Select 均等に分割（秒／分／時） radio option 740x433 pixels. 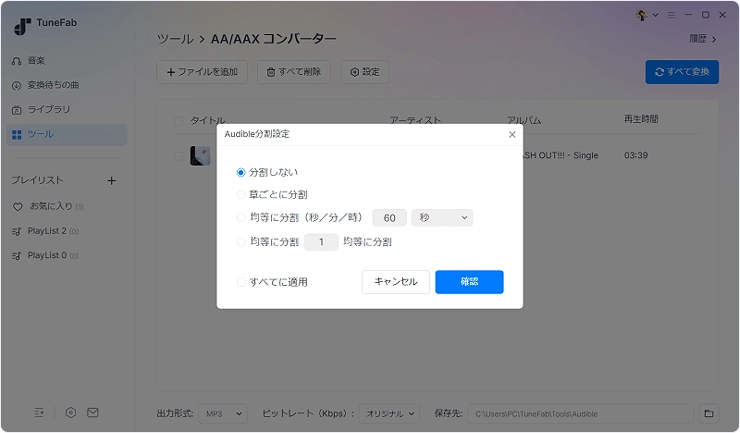241,218
